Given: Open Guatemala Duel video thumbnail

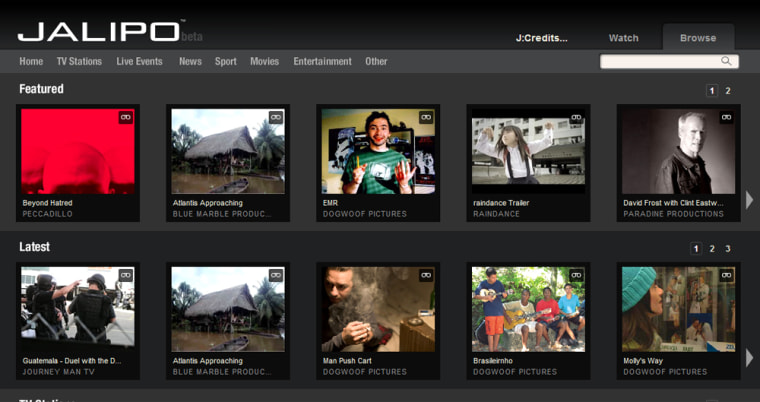Looking at the screenshot, I should point(78,309).
